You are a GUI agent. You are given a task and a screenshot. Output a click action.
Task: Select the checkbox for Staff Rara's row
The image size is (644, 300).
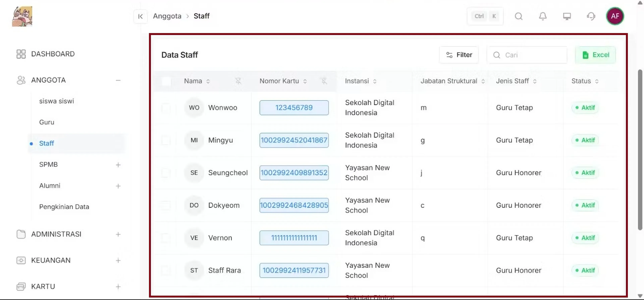(x=166, y=270)
